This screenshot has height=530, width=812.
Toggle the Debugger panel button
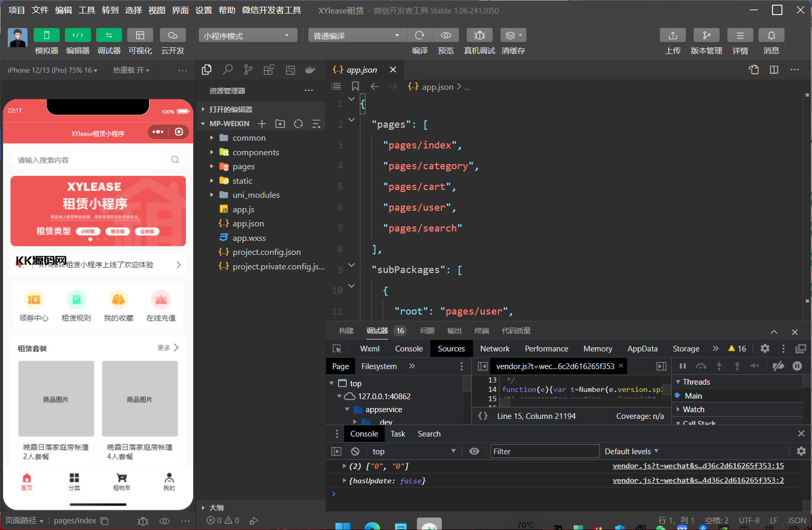tap(109, 35)
